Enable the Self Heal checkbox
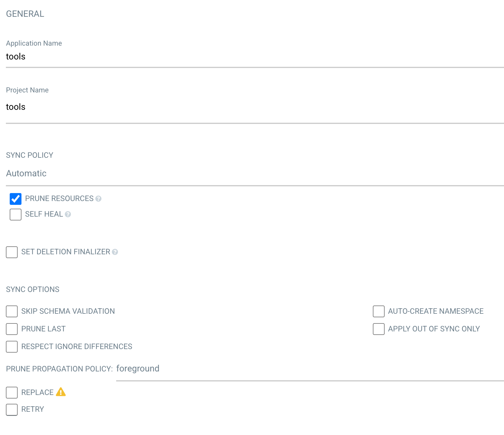Viewport: 504px width, 435px height. click(x=16, y=215)
